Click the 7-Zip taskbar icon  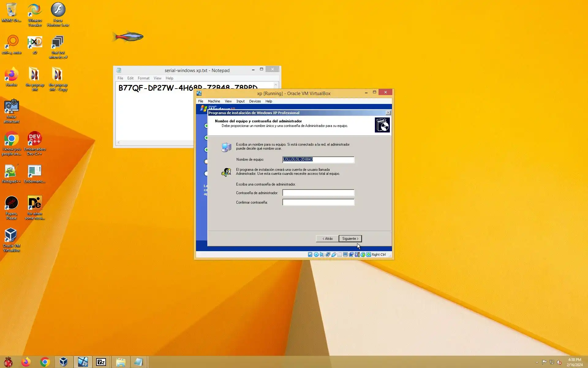point(101,362)
